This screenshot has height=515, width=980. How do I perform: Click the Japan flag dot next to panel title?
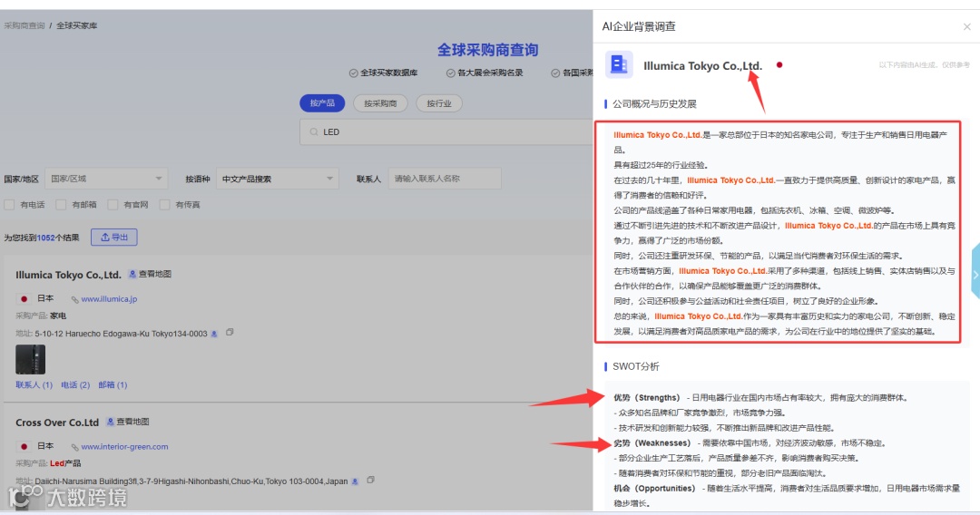click(779, 65)
